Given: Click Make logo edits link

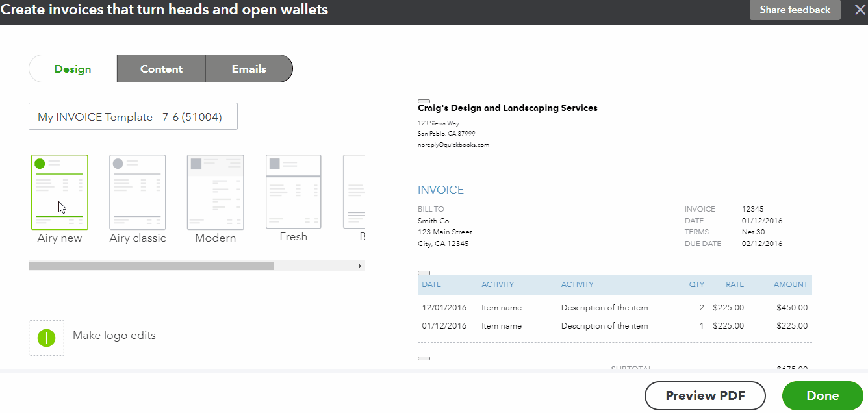Looking at the screenshot, I should click(114, 336).
